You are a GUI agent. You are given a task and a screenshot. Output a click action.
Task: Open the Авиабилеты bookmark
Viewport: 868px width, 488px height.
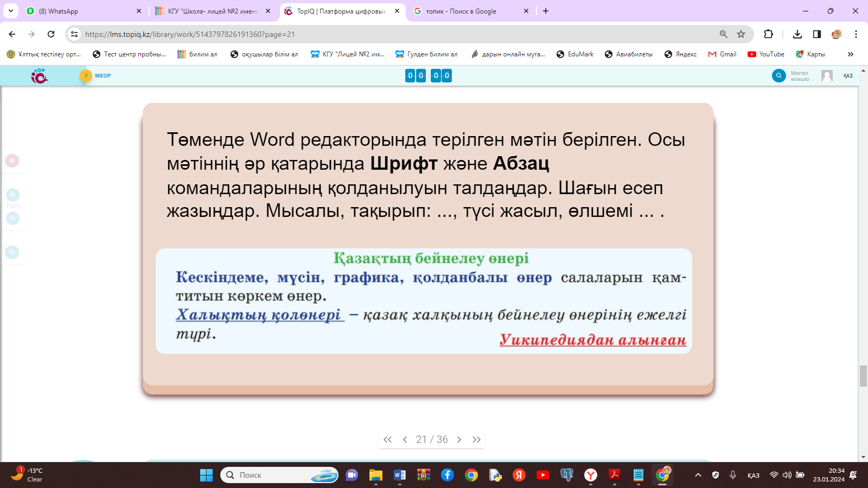[629, 54]
